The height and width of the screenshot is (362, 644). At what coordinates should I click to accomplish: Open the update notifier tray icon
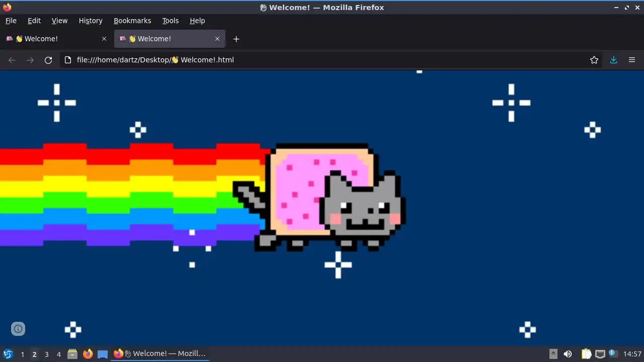pos(613,354)
